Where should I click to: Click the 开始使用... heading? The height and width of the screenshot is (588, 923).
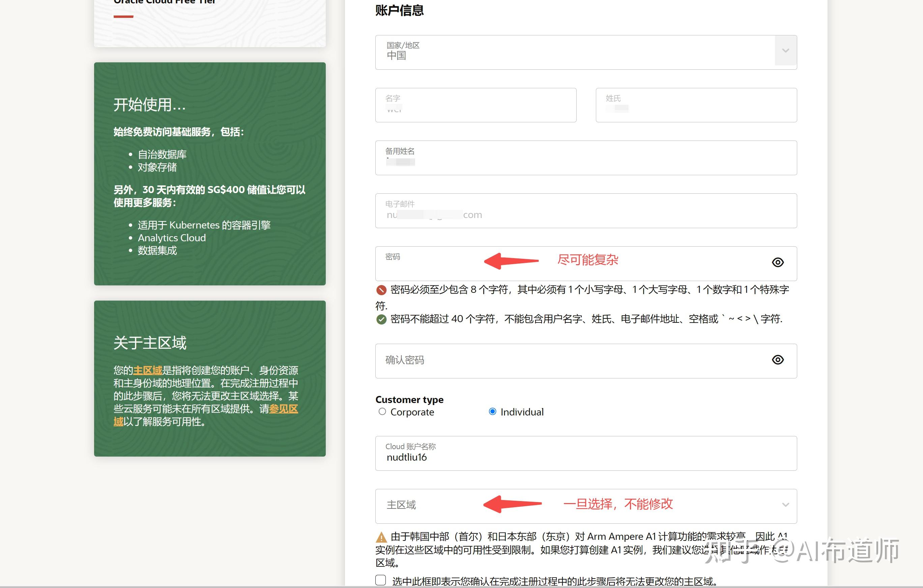coord(149,104)
